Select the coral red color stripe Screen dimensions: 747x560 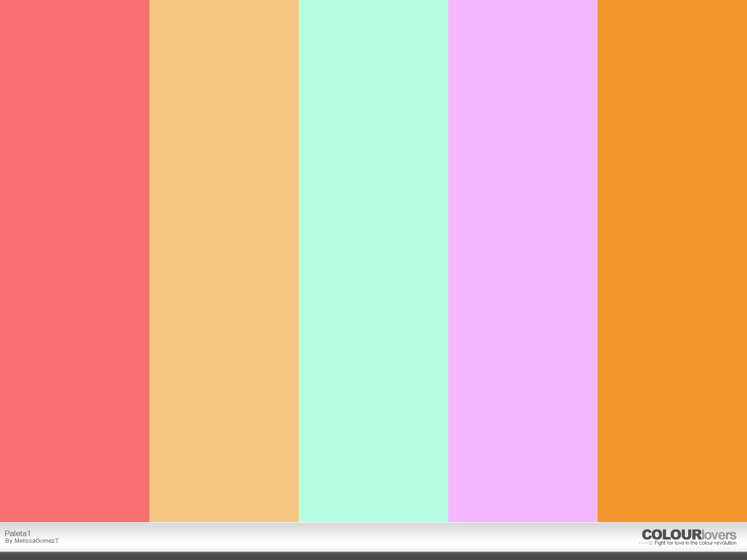click(75, 261)
